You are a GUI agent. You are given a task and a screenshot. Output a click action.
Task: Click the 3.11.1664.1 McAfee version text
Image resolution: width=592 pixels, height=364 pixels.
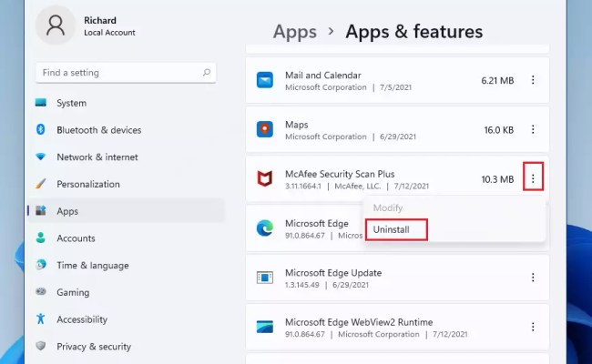302,186
